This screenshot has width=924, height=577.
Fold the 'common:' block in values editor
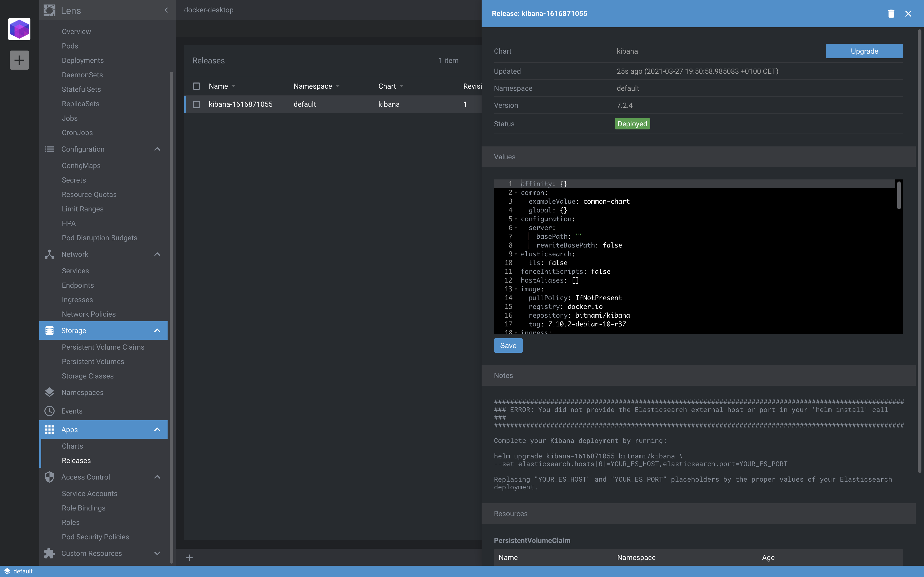516,193
